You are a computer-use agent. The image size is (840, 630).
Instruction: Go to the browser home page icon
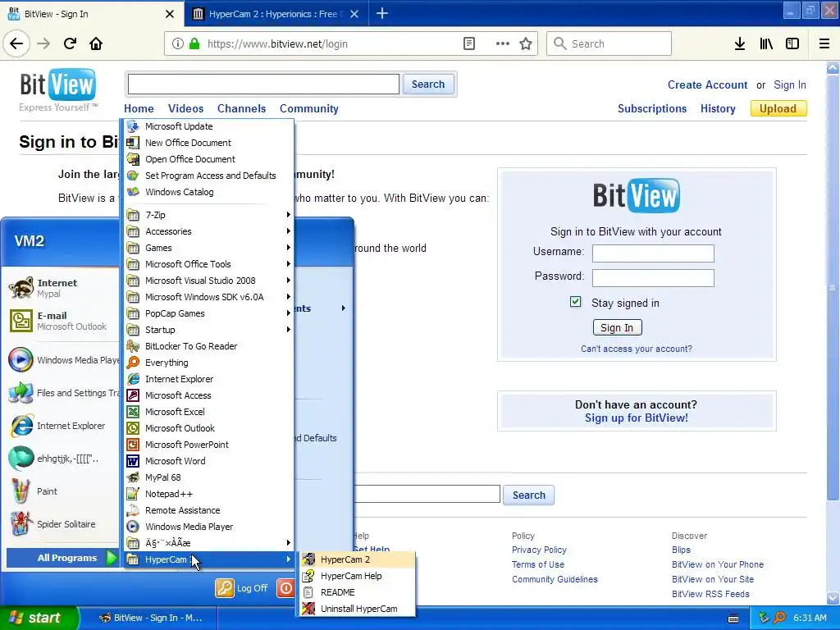96,43
